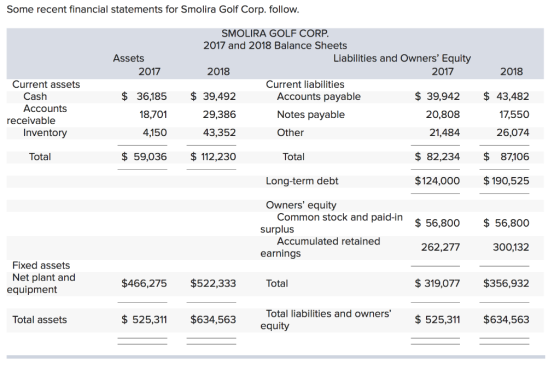Select Accounts payable 2018 value $43,482

pyautogui.click(x=506, y=96)
